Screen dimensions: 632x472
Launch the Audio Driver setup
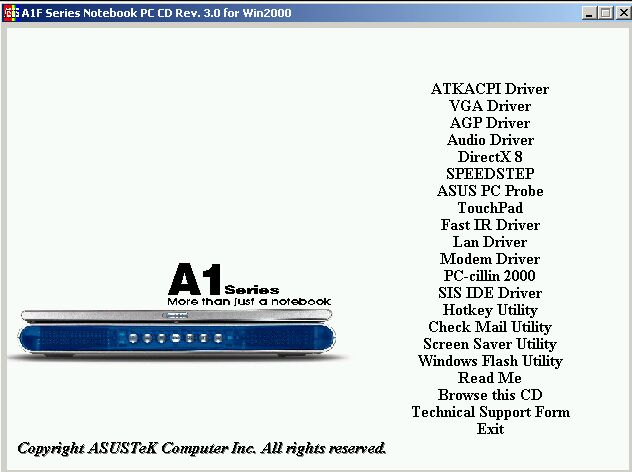(x=490, y=140)
